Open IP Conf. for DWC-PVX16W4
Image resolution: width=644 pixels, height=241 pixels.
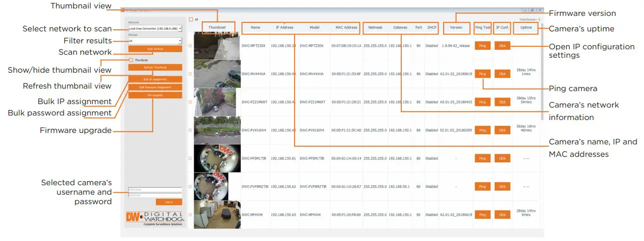502,130
